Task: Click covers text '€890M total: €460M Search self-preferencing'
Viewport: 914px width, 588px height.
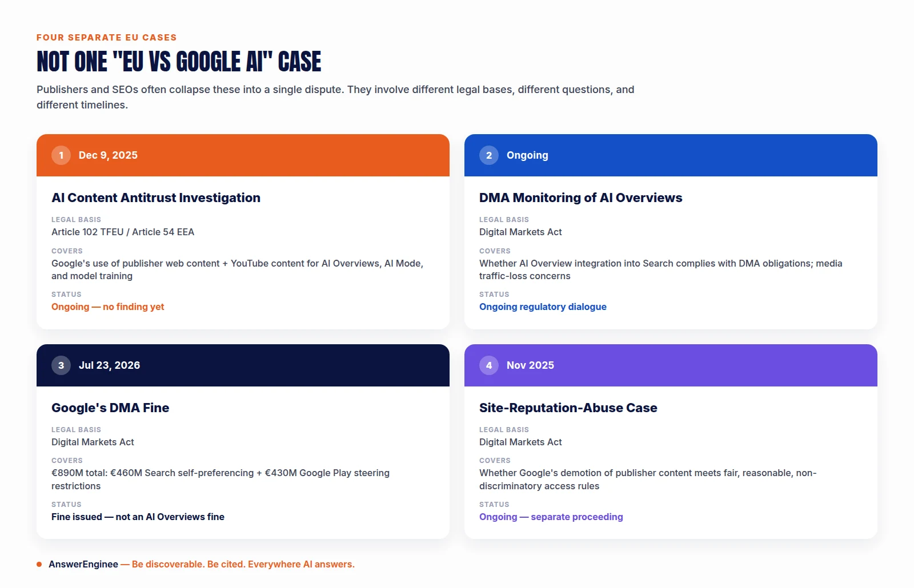Action: 221,480
